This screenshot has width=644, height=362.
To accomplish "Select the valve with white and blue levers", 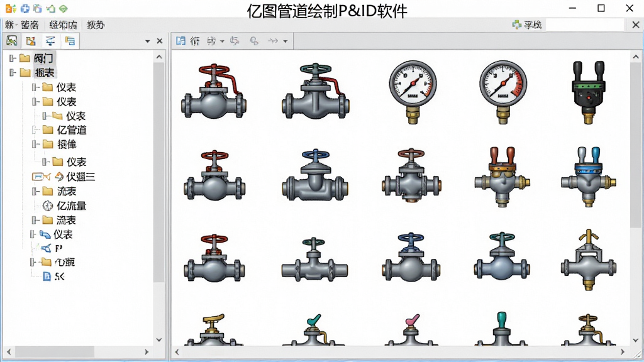I will pyautogui.click(x=589, y=177).
